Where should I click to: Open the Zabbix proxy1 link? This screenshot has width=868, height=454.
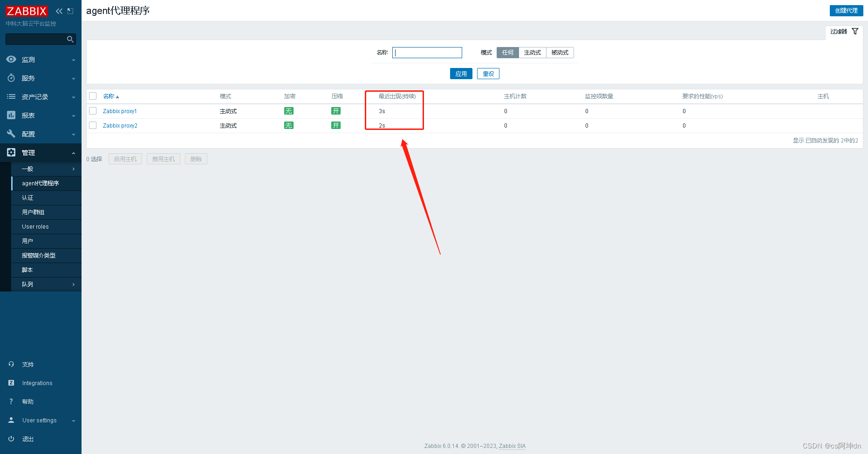(120, 111)
